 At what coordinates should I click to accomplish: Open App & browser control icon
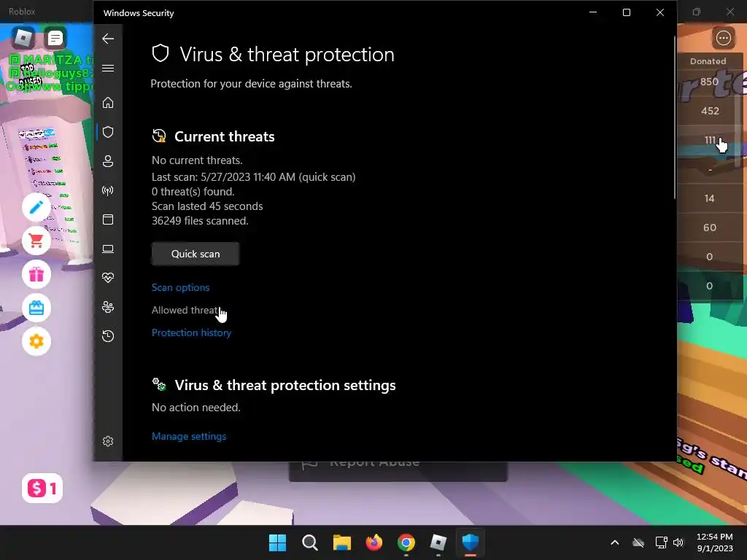click(108, 219)
